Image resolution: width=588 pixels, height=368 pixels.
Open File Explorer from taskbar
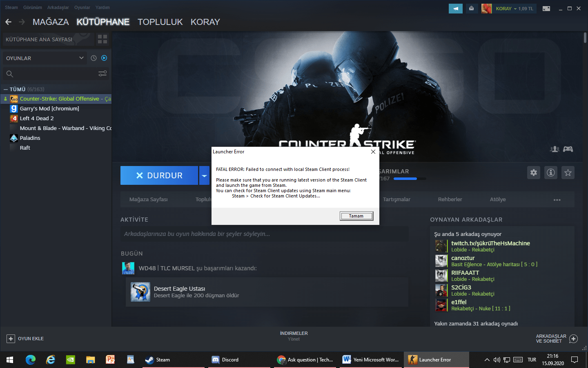pyautogui.click(x=91, y=360)
